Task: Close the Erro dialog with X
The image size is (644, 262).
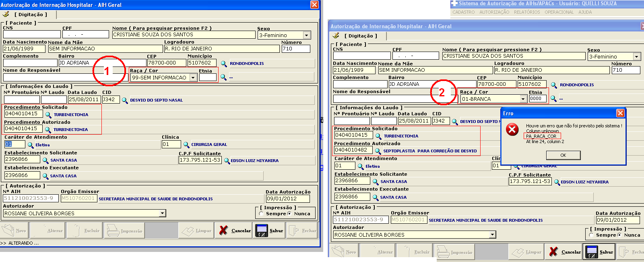Action: point(620,113)
